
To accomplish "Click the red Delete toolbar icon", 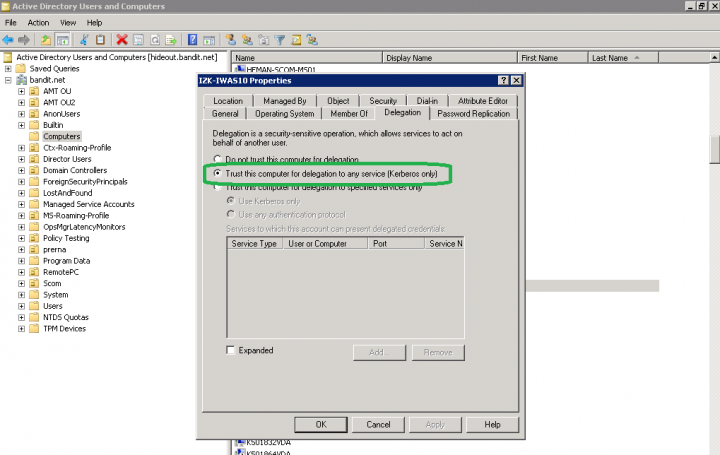I will (121, 40).
